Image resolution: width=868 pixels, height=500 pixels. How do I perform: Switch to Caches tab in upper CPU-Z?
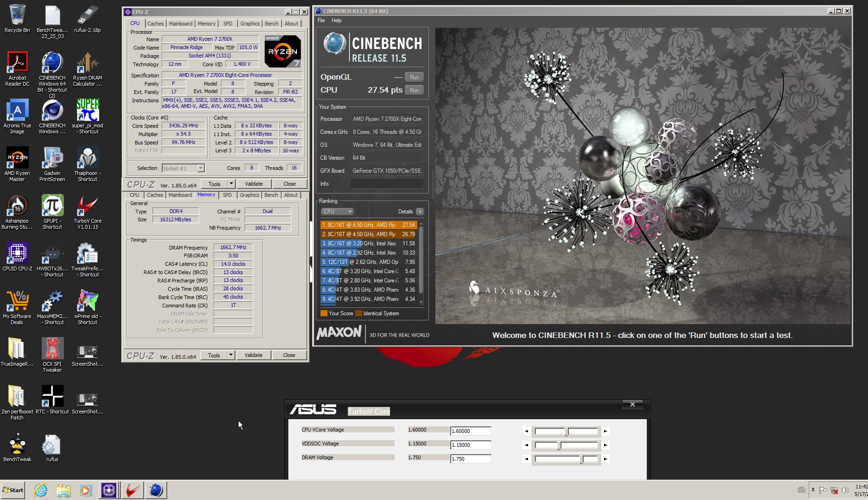[155, 24]
